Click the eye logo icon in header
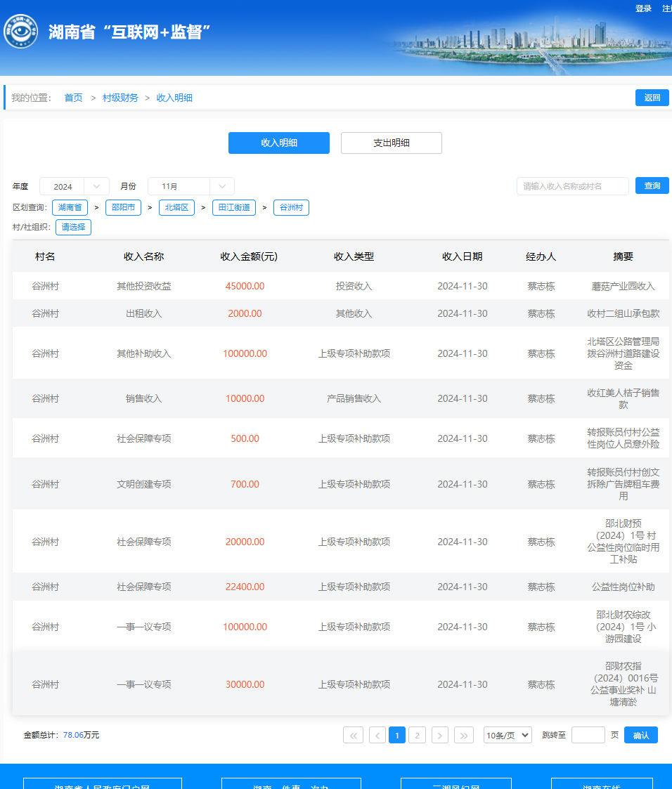This screenshot has width=672, height=789. click(20, 32)
